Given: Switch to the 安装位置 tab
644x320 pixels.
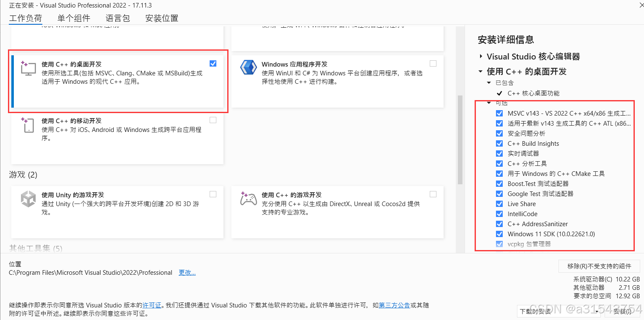Looking at the screenshot, I should pyautogui.click(x=162, y=18).
